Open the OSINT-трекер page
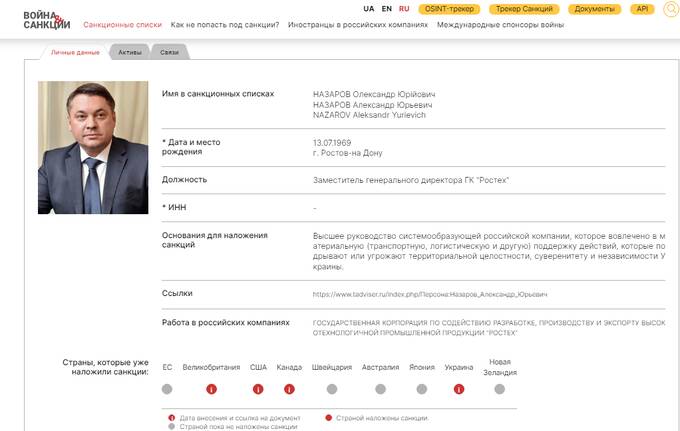 tap(449, 9)
